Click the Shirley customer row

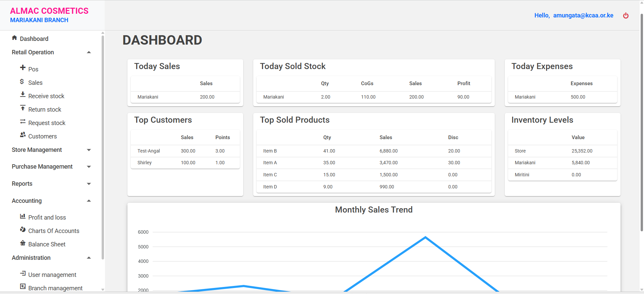185,163
